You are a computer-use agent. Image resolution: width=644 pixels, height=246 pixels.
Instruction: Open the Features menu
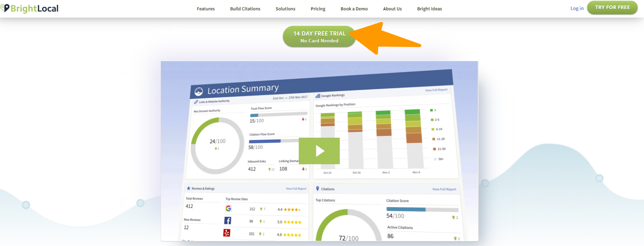coord(206,9)
